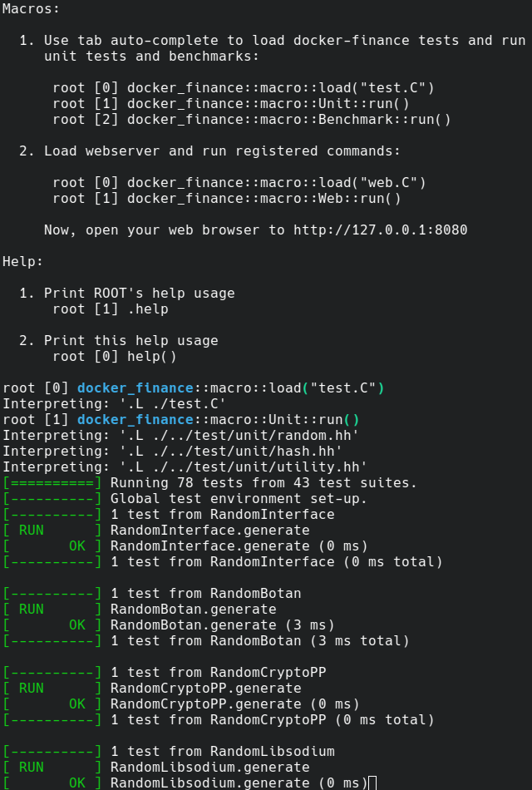532x790 pixels.
Task: Select the line interpreting random.hh
Action: pos(180,435)
